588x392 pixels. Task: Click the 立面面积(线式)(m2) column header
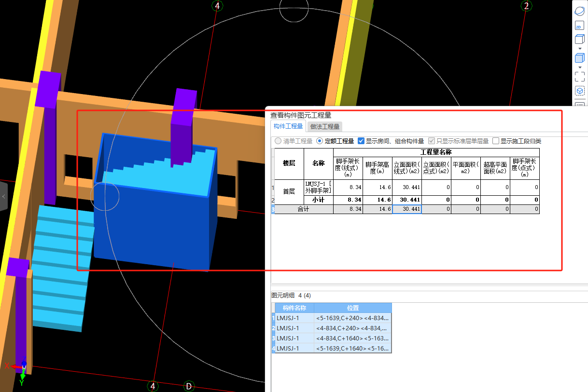[407, 168]
